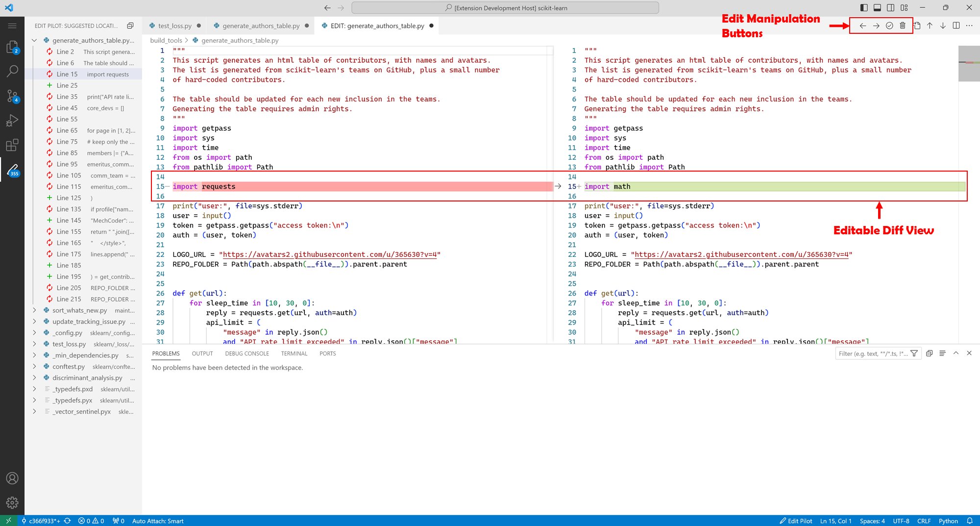This screenshot has width=980, height=526.
Task: Open the Accounts icon in activity bar
Action: [x=12, y=478]
